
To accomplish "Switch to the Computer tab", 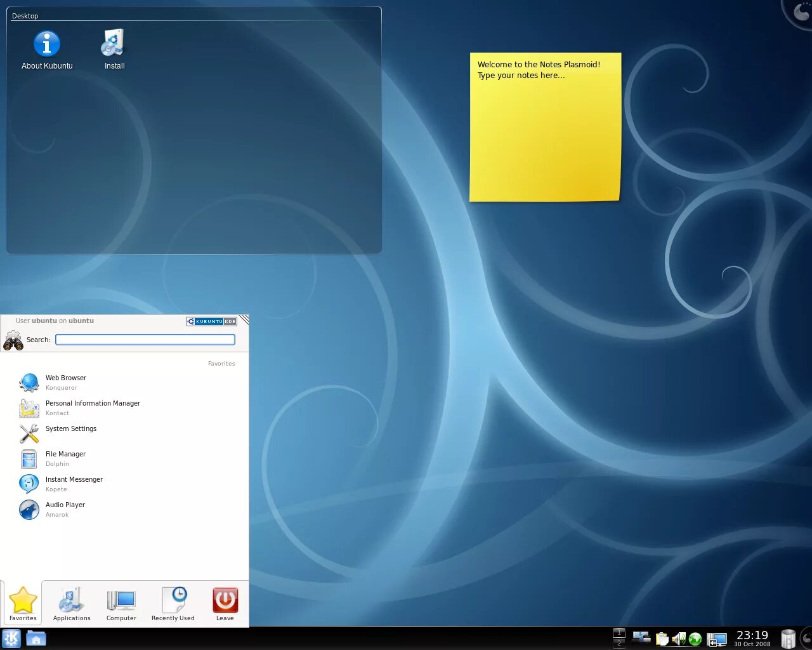I will tap(121, 604).
